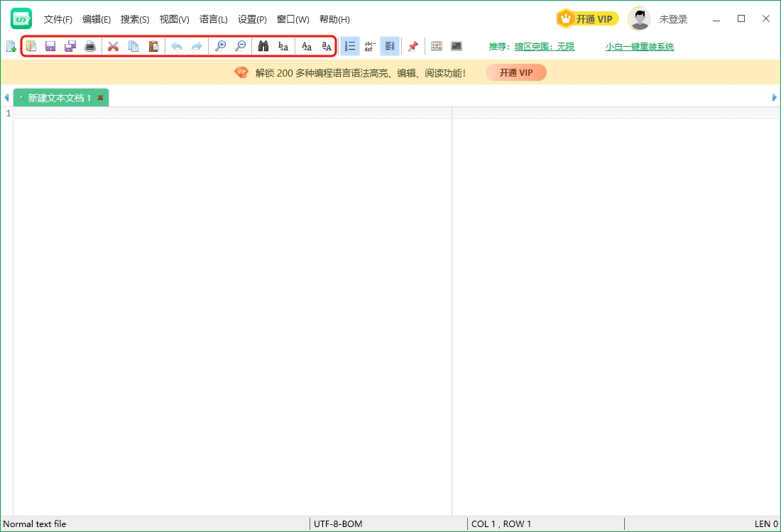
Task: Click the new file icon
Action: pyautogui.click(x=11, y=47)
